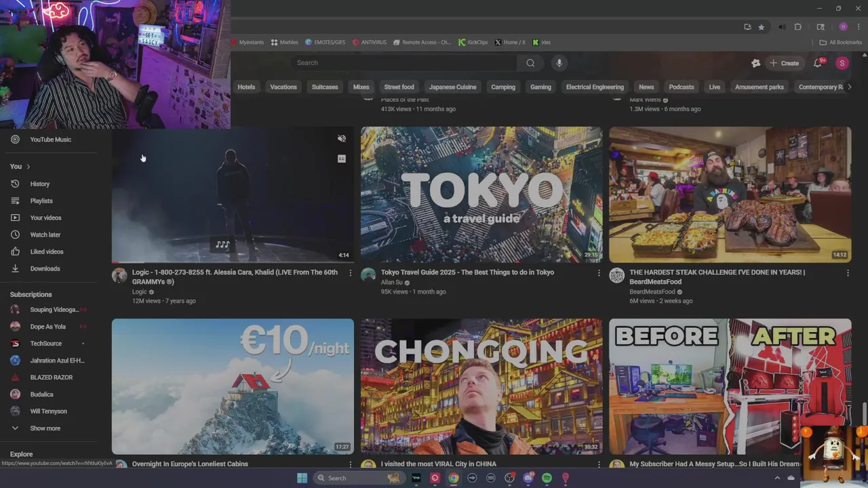This screenshot has height=488, width=868.
Task: Open Allan Su channel avatar
Action: [368, 275]
